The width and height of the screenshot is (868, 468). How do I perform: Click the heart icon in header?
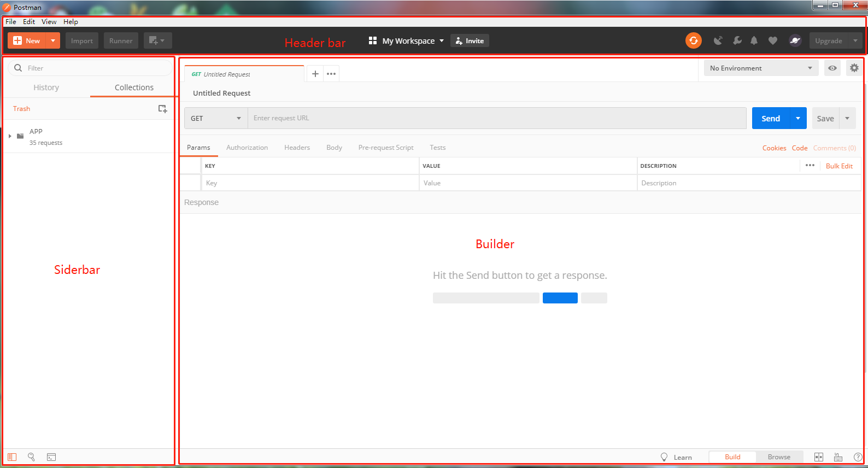point(773,40)
